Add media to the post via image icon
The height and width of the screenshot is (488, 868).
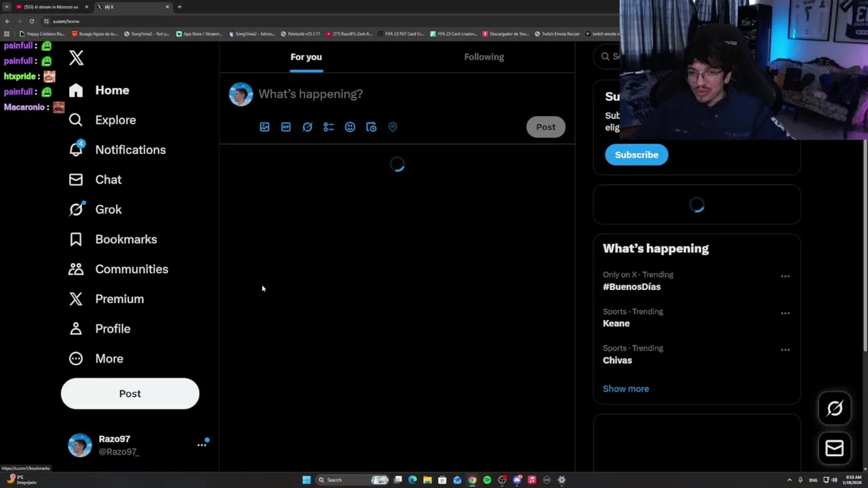[264, 127]
